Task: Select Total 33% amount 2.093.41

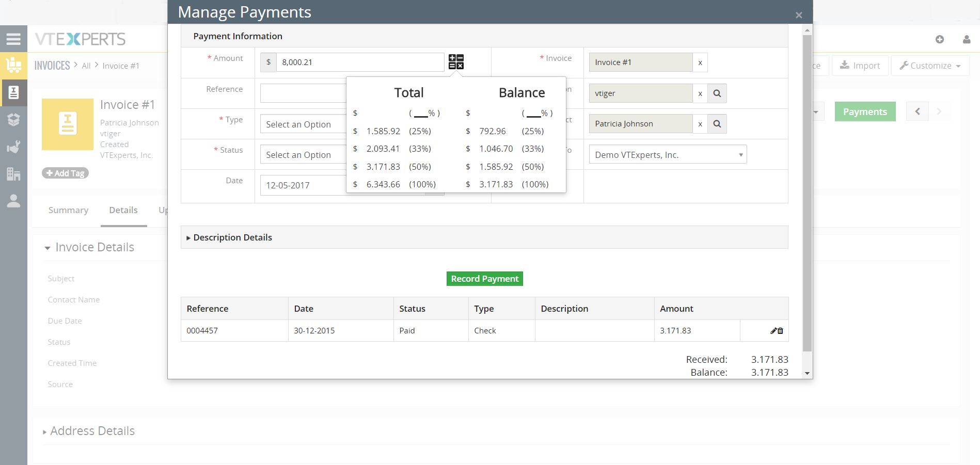Action: pos(383,149)
